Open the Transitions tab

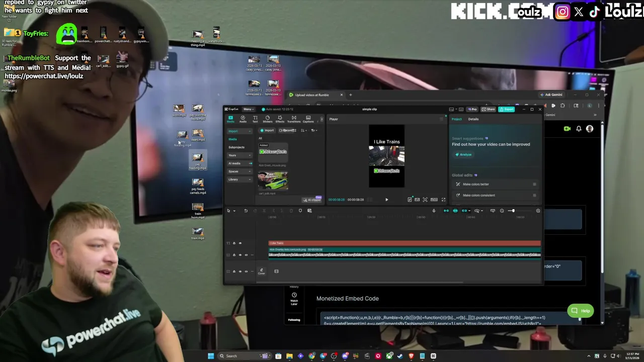pos(294,119)
